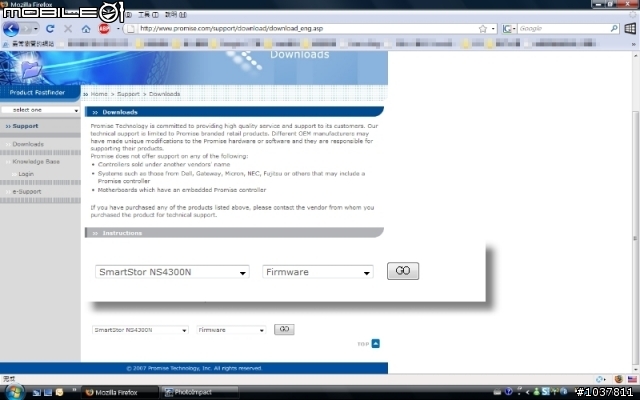Viewport: 640px width, 400px height.
Task: Click copyright text '2007 Promise Technology, Inc.'
Action: click(169, 368)
